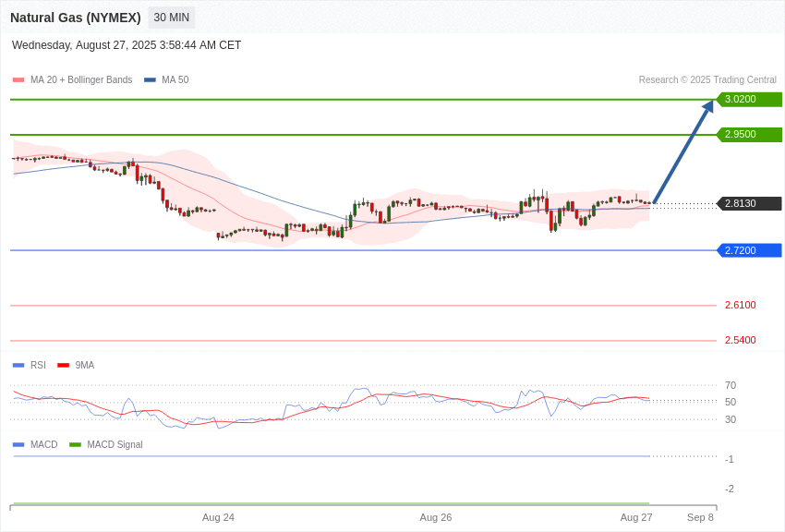
Task: Click the pink MA 20 legend swatch
Action: (18, 80)
